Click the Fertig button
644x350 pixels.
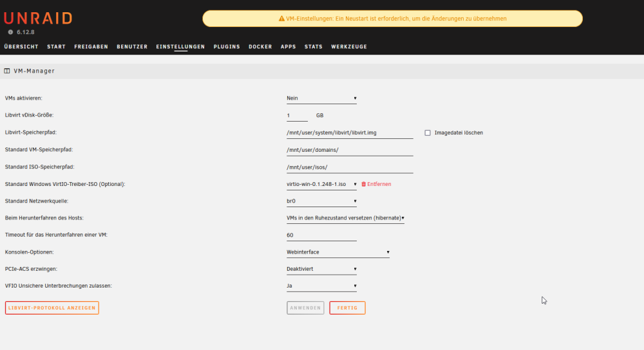[348, 308]
